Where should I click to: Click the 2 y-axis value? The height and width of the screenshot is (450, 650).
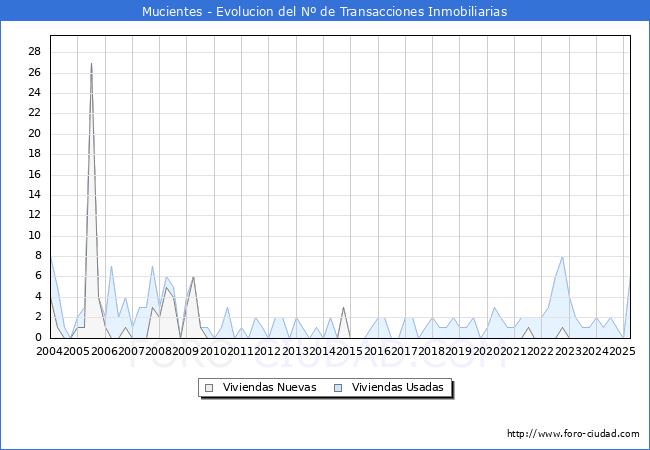[39, 317]
